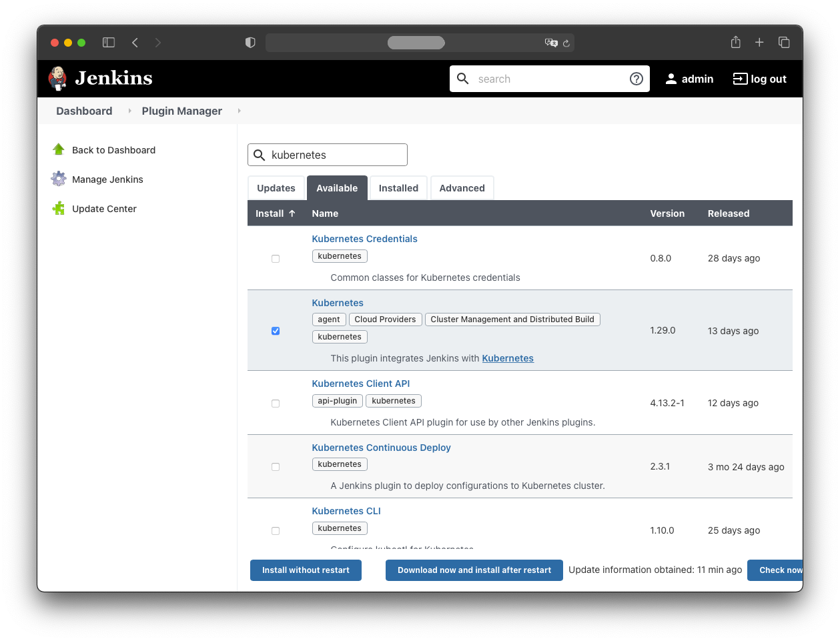The image size is (840, 641).
Task: Click the Manage Jenkins gear icon
Action: [59, 179]
